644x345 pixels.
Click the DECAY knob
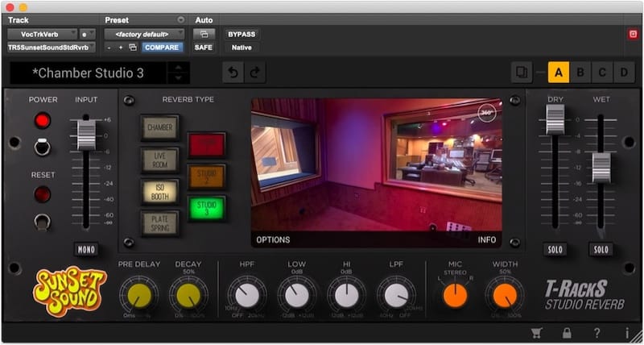pyautogui.click(x=188, y=295)
